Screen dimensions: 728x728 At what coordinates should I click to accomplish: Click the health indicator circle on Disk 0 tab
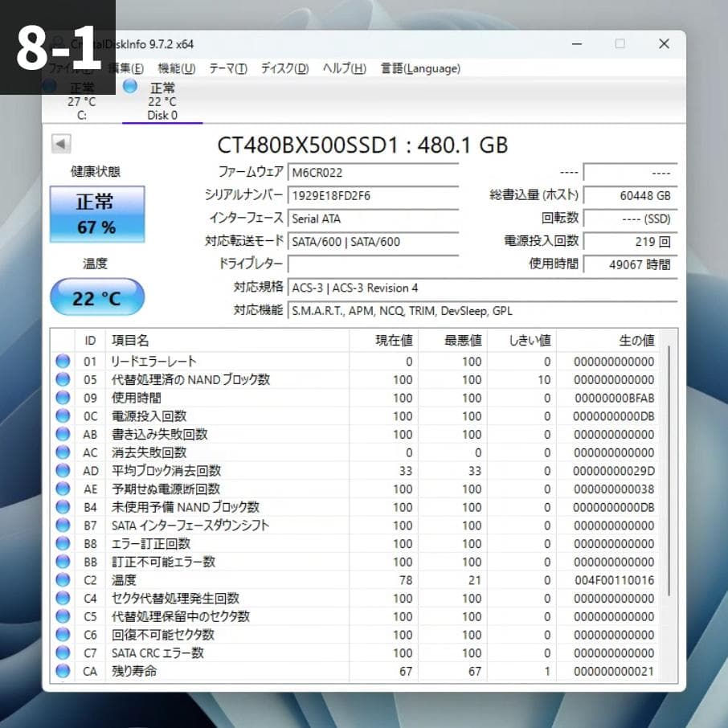point(130,86)
